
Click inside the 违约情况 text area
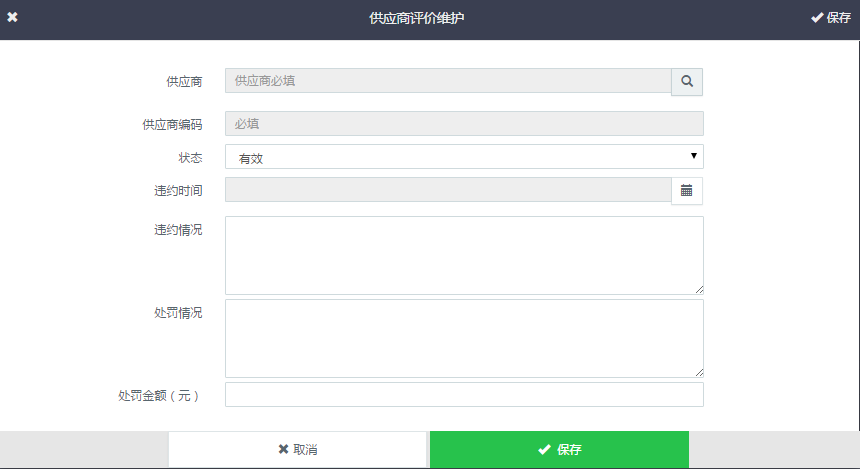464,255
